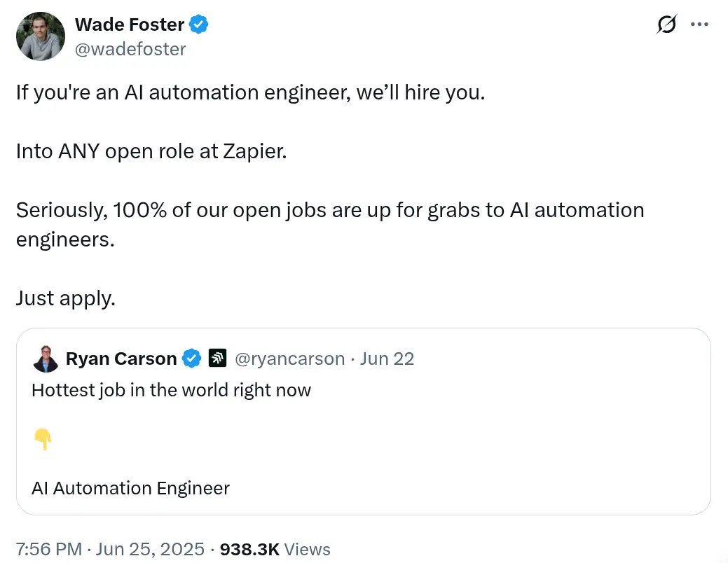The width and height of the screenshot is (728, 563).
Task: Click the 'Hottest job in the world' quote text
Action: click(x=171, y=390)
